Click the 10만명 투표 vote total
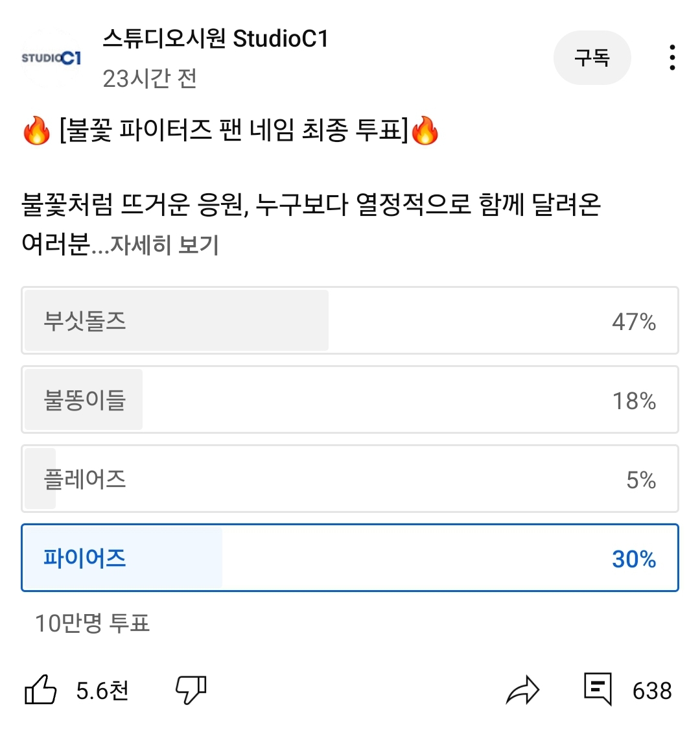 (93, 623)
